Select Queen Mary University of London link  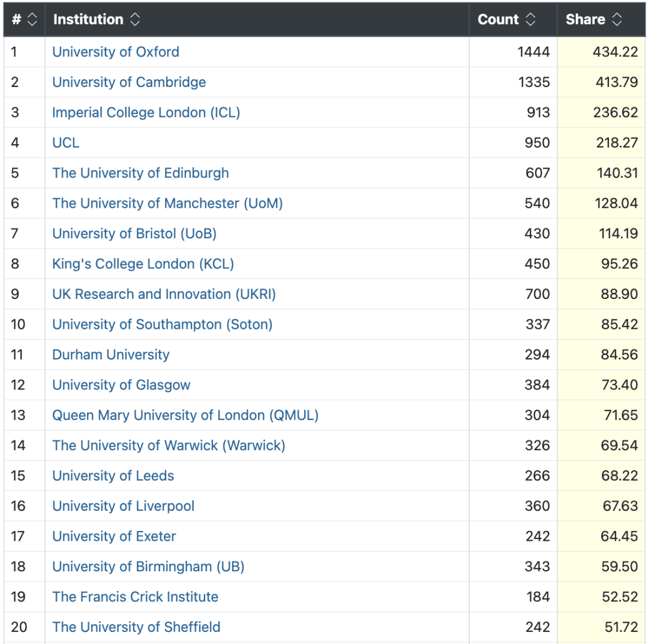[185, 415]
